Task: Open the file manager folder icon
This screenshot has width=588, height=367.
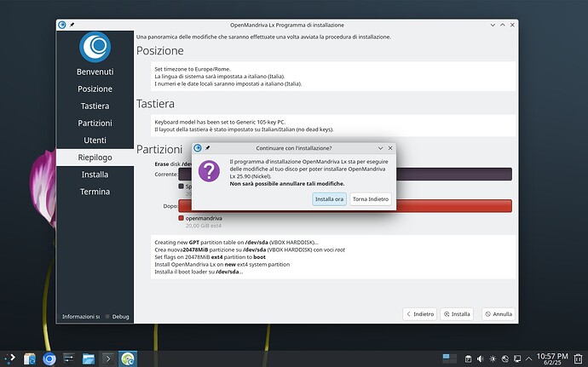Action: pos(89,358)
